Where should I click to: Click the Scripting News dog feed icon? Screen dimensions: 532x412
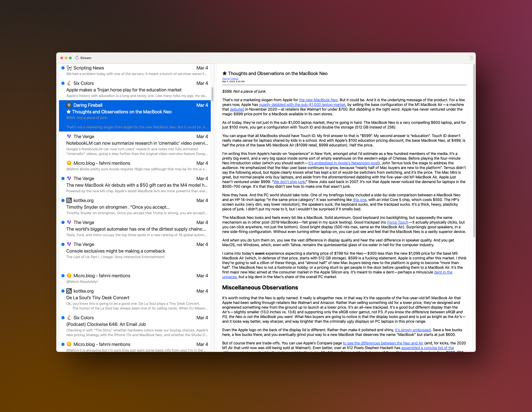point(69,68)
